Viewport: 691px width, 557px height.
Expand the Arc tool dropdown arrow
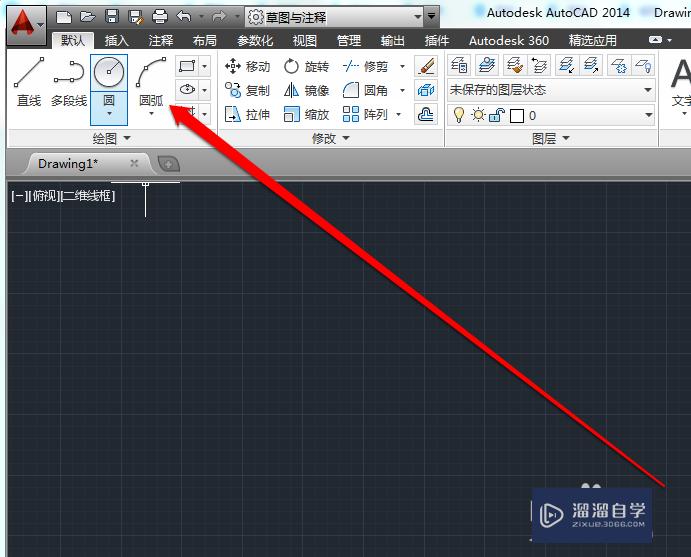point(151,114)
